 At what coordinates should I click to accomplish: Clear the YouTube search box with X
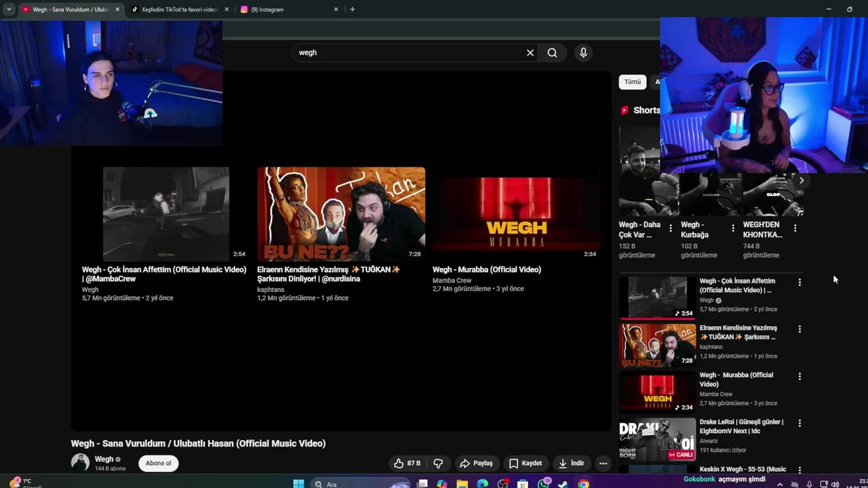[x=530, y=53]
